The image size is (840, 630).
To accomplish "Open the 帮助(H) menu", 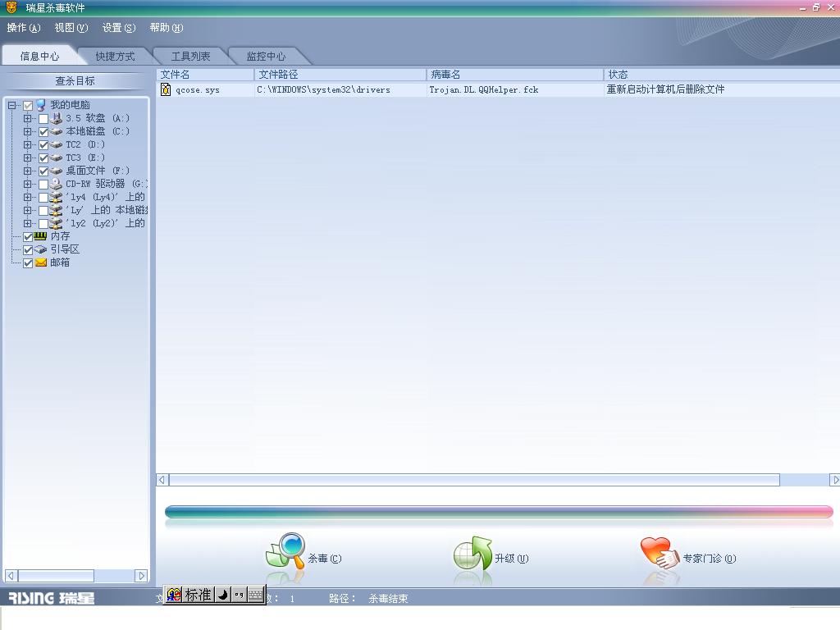I will (x=167, y=27).
